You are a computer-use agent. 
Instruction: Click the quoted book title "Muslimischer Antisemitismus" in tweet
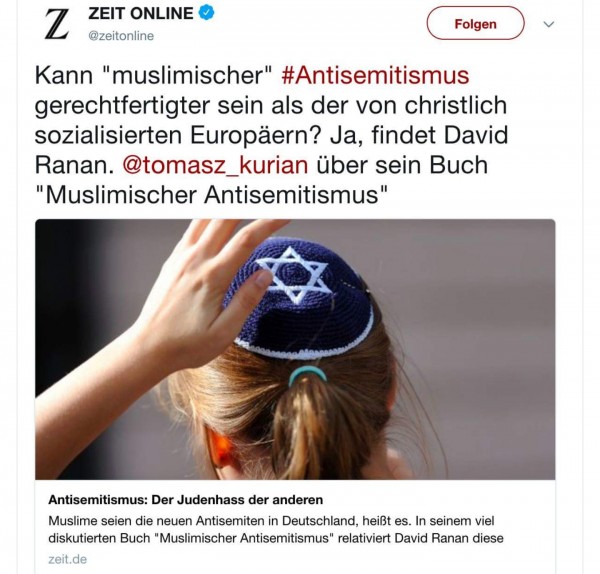click(x=211, y=195)
